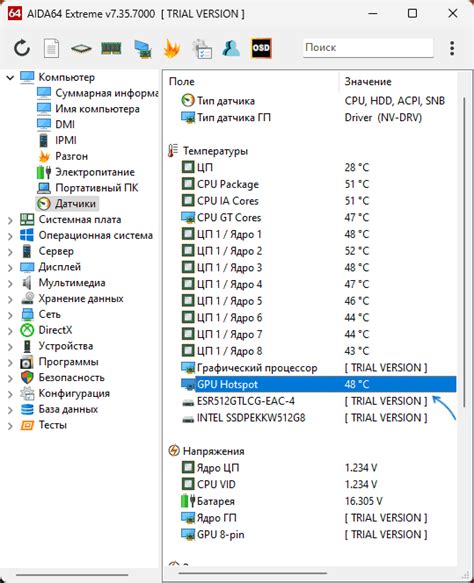The width and height of the screenshot is (474, 583).
Task: Launch the memory benchmark RAM icon
Action: (x=112, y=48)
